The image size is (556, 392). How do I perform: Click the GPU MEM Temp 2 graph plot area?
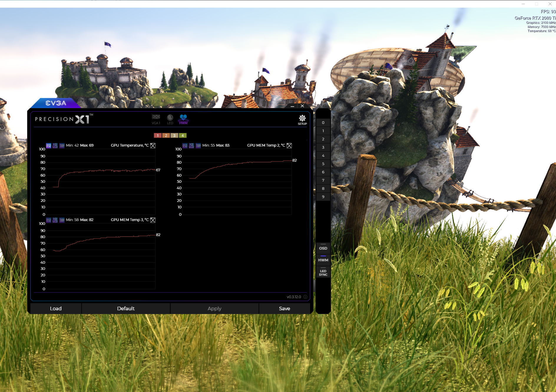[x=237, y=182]
